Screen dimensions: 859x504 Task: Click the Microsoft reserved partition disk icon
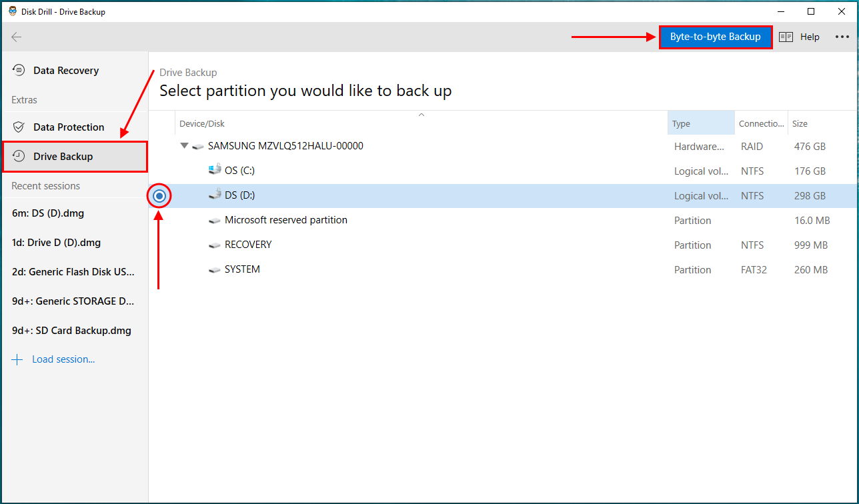click(214, 220)
